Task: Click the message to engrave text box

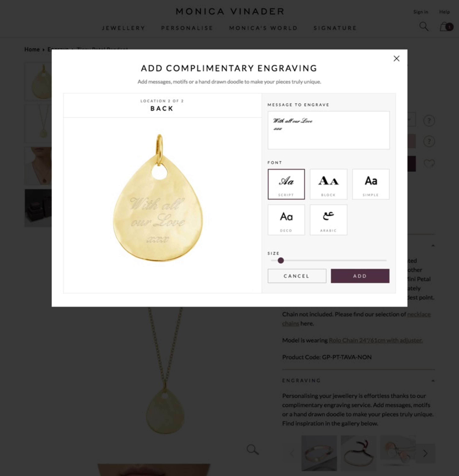Action: [329, 130]
